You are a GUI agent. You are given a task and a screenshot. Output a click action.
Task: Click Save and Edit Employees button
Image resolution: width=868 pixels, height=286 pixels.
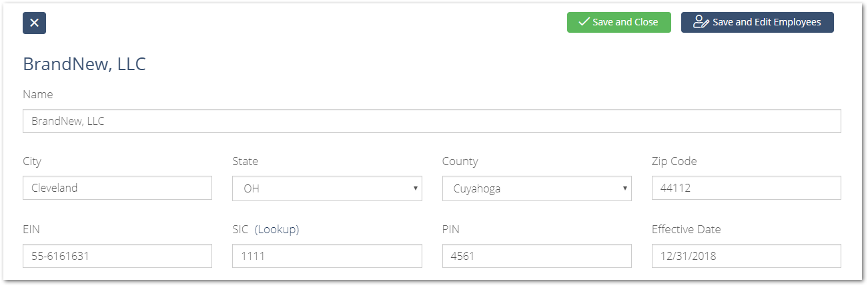click(757, 22)
